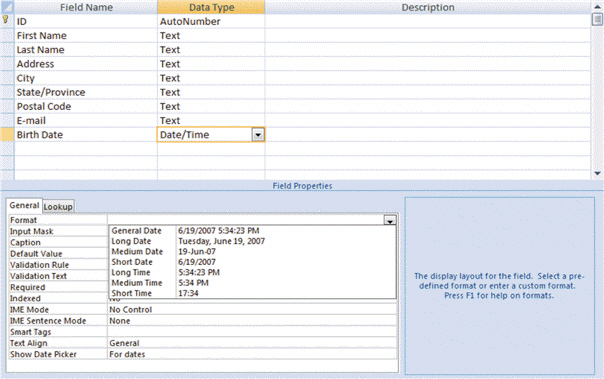Screen dimensions: 604x379
Task: Click the Validation Text property label
Action: pos(39,276)
